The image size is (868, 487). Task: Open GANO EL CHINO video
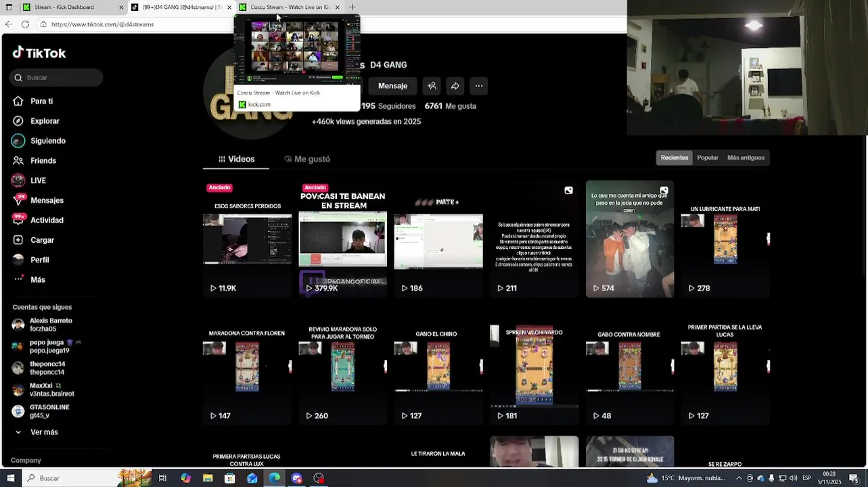[x=438, y=367]
